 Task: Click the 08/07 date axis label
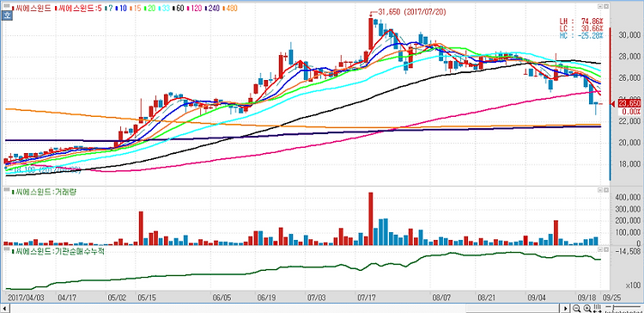(x=441, y=297)
